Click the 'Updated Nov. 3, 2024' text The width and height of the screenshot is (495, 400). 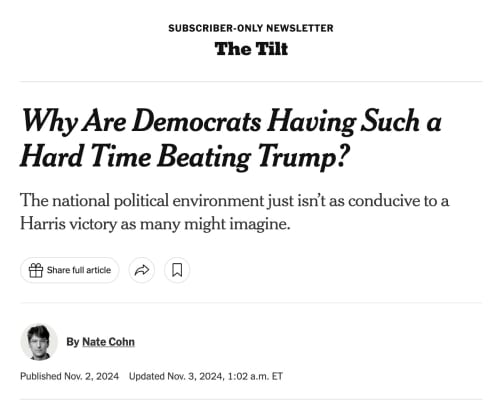[175, 376]
